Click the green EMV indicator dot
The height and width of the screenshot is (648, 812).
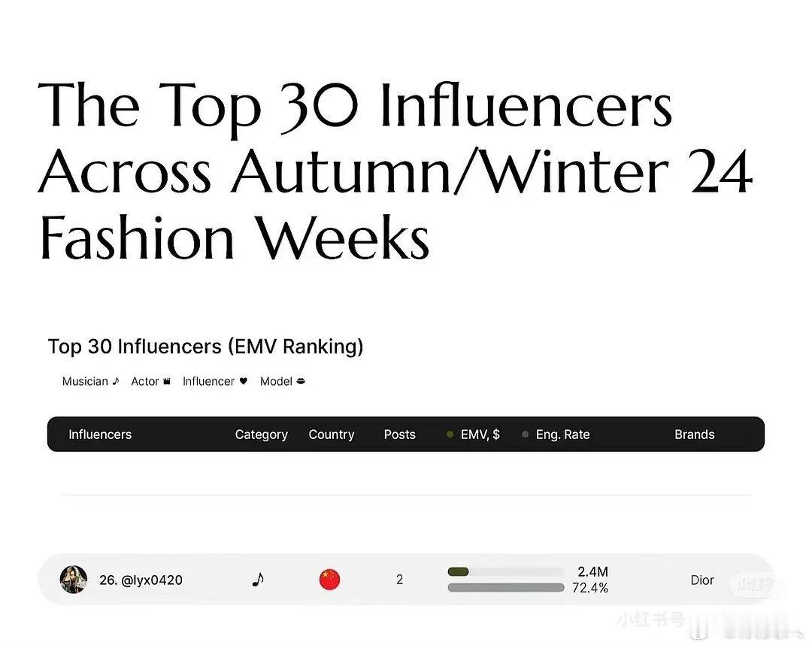tap(450, 434)
